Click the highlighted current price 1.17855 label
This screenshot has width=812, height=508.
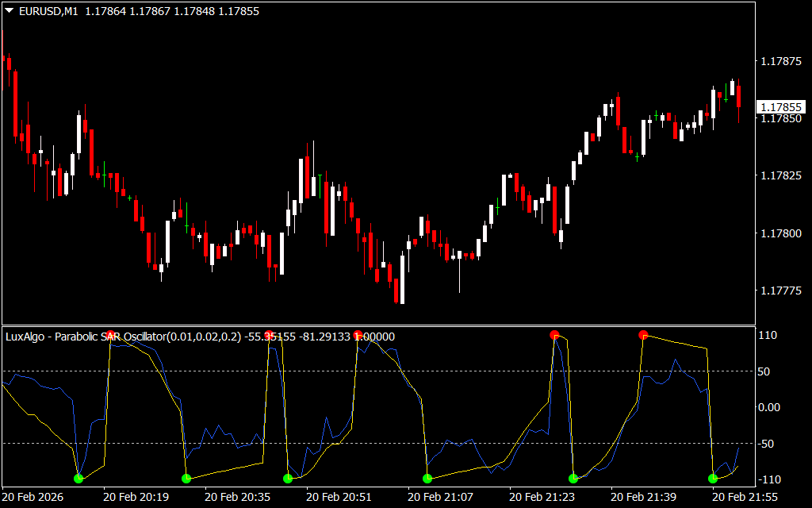pyautogui.click(x=781, y=107)
